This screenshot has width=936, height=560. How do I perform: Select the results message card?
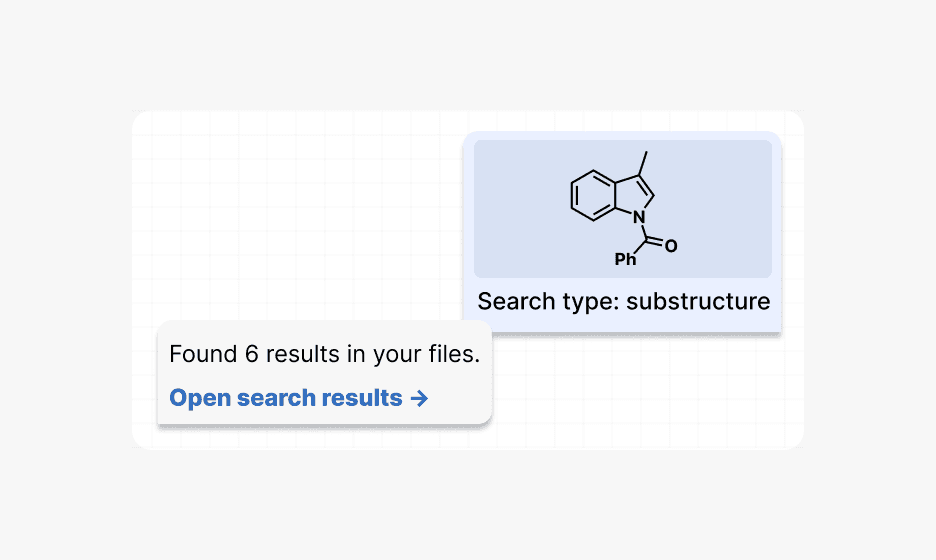[325, 373]
